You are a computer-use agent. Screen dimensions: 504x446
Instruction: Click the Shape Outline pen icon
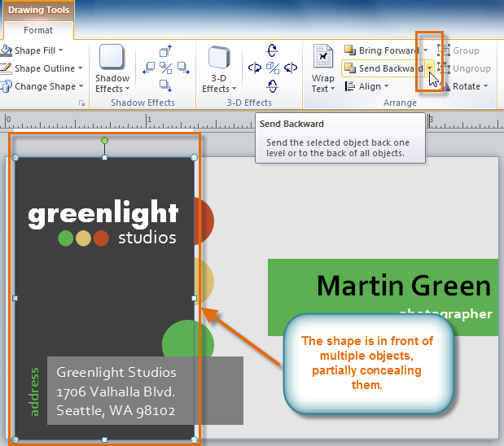(6, 68)
